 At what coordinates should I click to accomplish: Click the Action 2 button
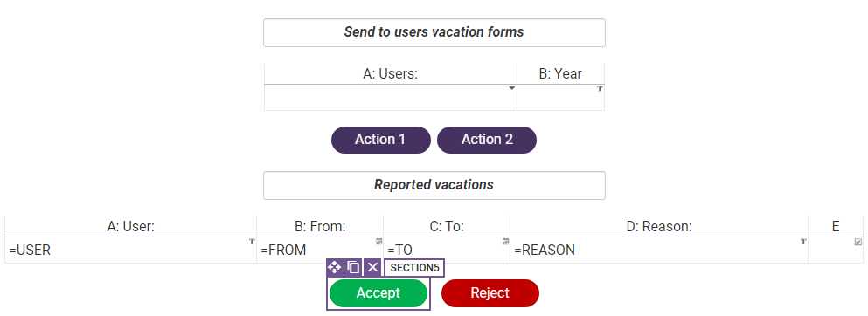(x=487, y=140)
